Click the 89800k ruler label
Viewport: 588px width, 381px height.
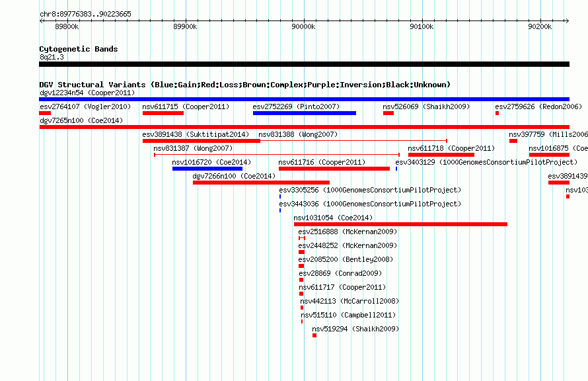[67, 26]
